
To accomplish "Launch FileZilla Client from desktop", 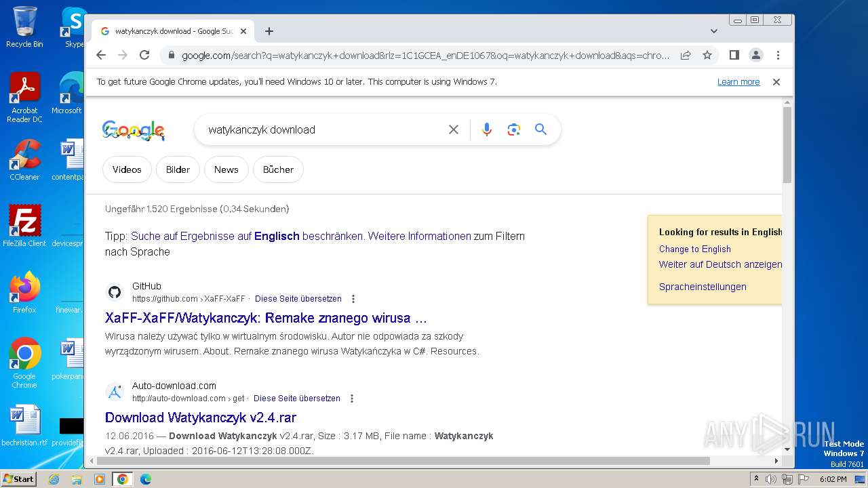I will pos(24,226).
